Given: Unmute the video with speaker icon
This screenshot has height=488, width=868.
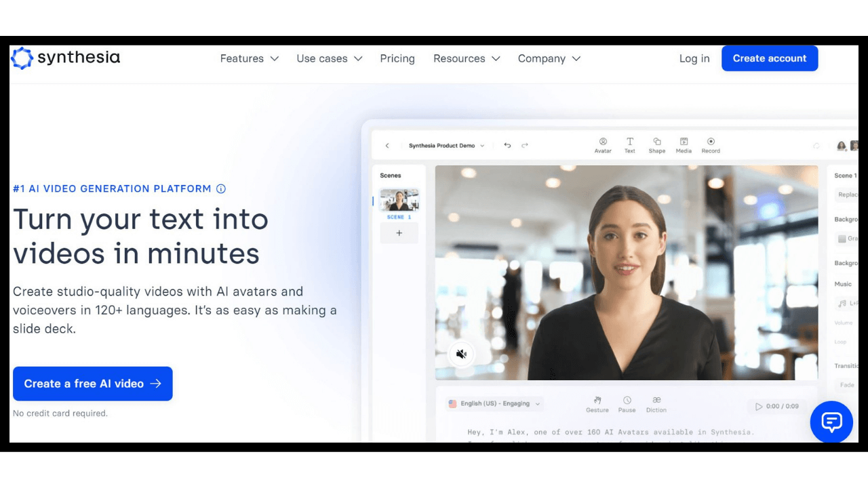Looking at the screenshot, I should pos(462,354).
